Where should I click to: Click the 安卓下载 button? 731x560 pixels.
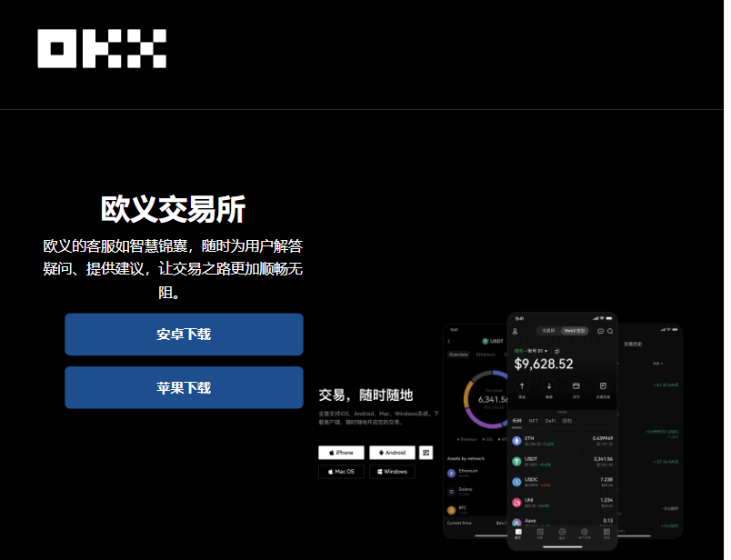(x=184, y=335)
